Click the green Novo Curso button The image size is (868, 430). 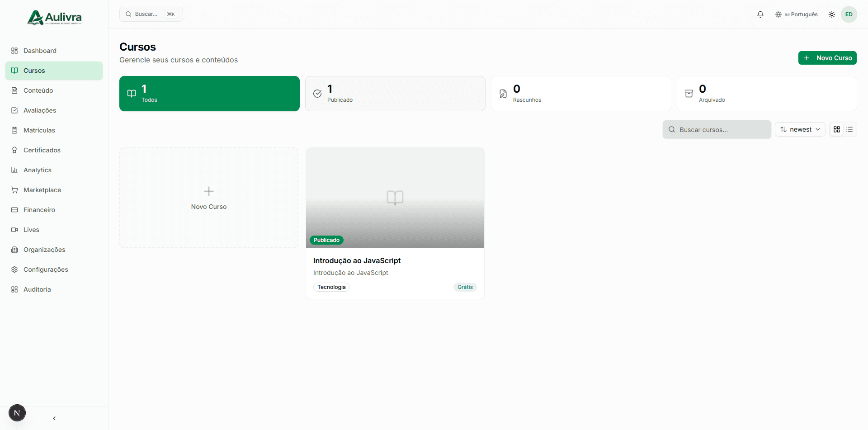click(827, 58)
